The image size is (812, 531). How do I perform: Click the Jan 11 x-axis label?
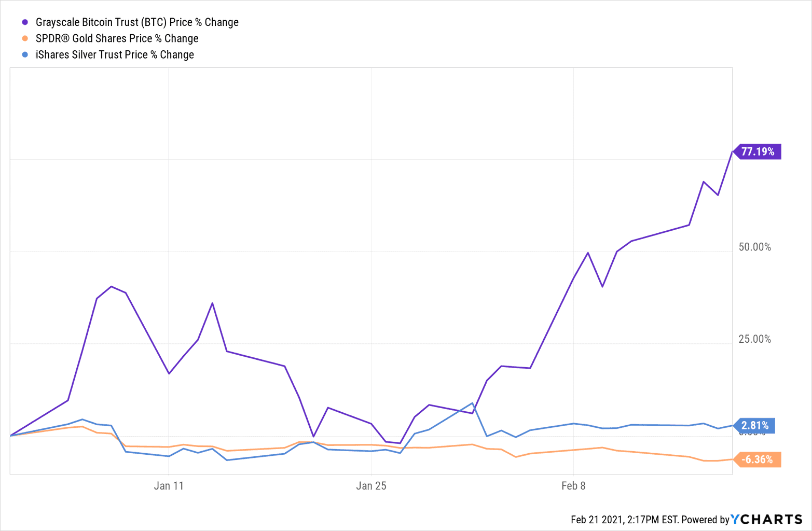(169, 486)
